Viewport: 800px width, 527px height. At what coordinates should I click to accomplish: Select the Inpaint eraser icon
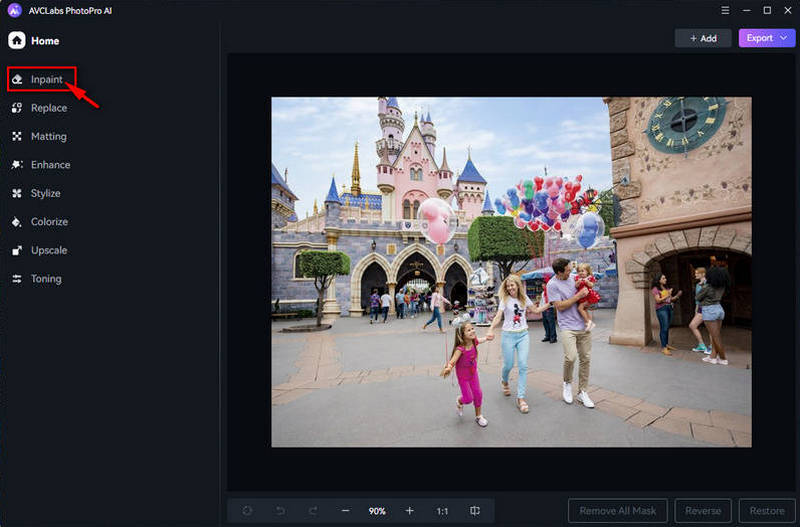pyautogui.click(x=17, y=79)
